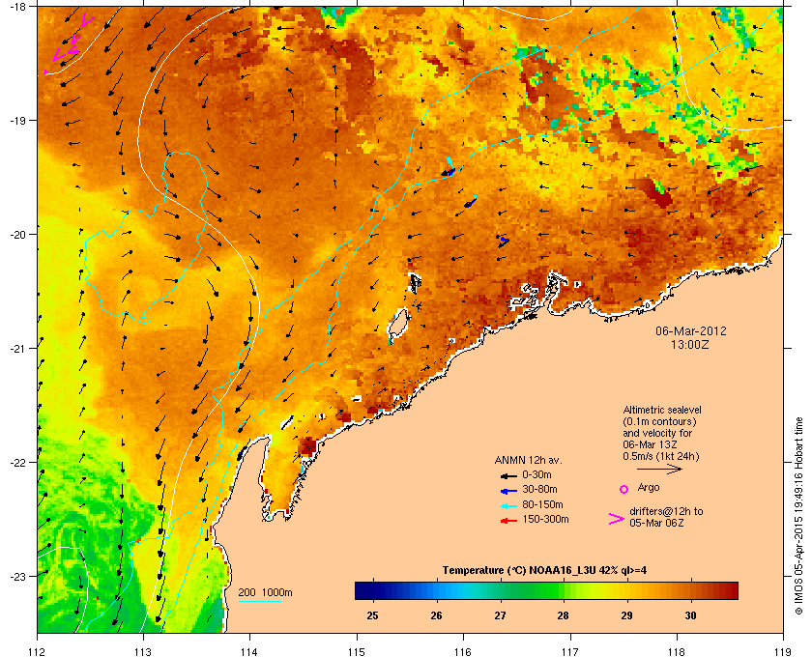Image resolution: width=812 pixels, height=657 pixels.
Task: Click the Argo legend label
Action: pos(649,487)
